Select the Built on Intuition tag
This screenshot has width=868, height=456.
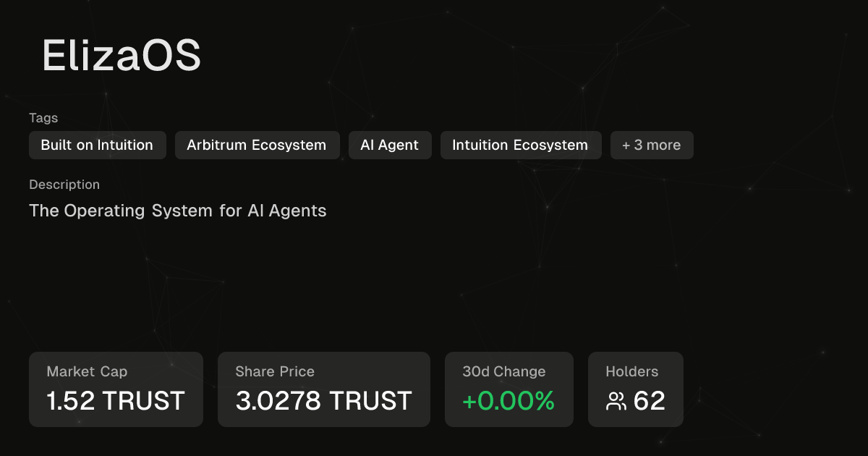click(98, 145)
